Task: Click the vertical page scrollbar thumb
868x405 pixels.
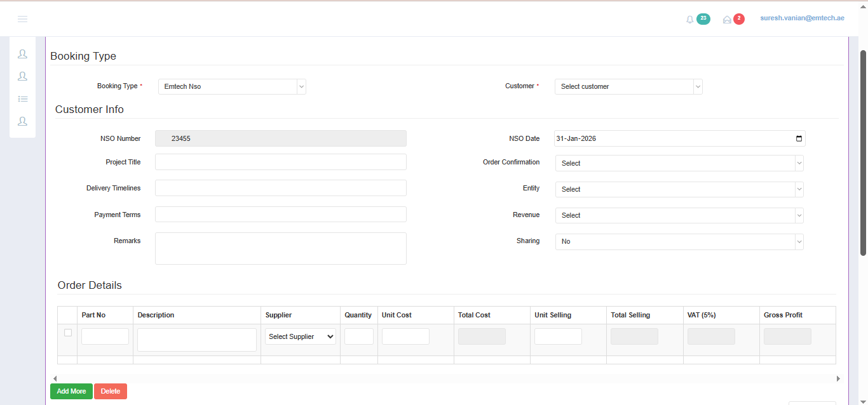Action: [x=863, y=152]
